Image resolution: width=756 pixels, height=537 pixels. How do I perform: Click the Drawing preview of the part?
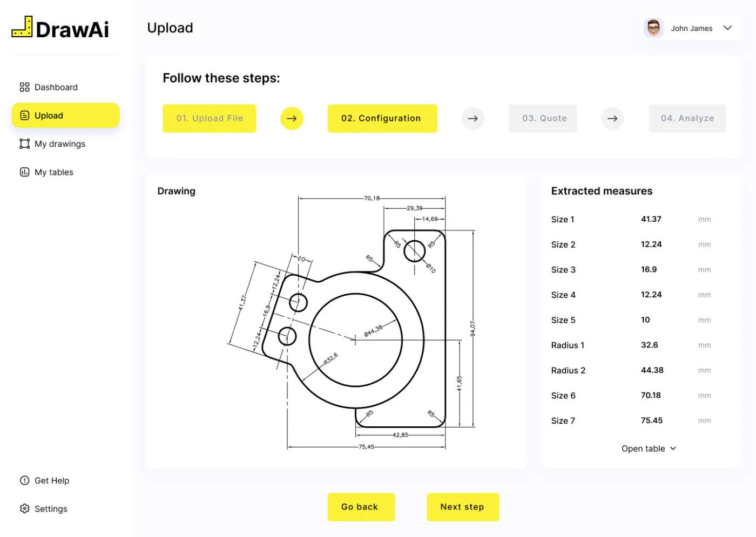tap(356, 324)
